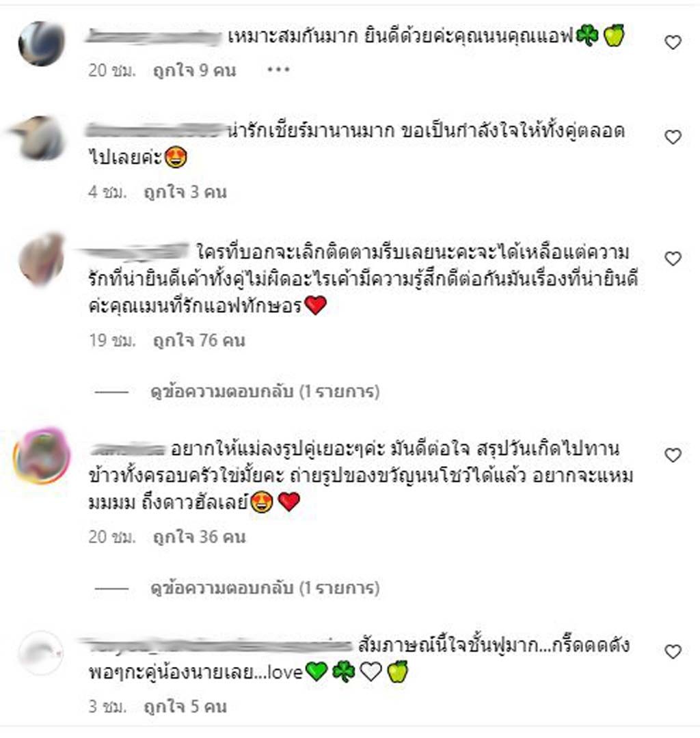Image resolution: width=700 pixels, height=738 pixels.
Task: Like the last comment posted 3 hours ago
Action: pyautogui.click(x=673, y=651)
